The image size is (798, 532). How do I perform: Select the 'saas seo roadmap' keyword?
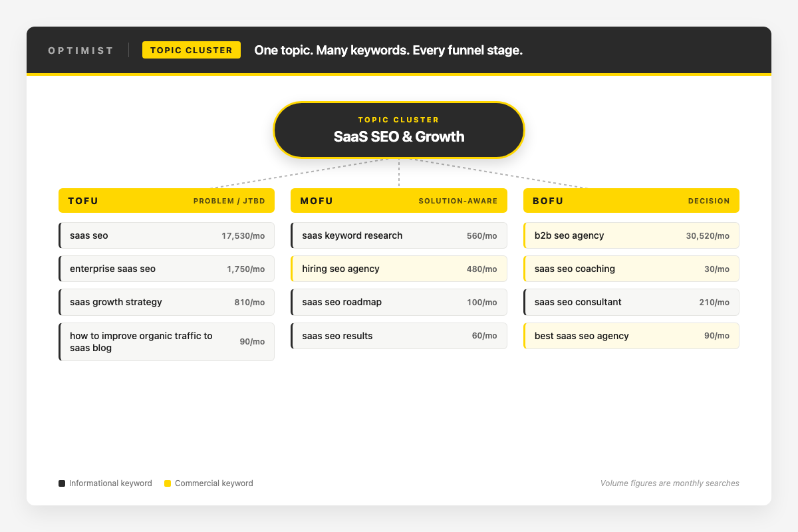(399, 302)
